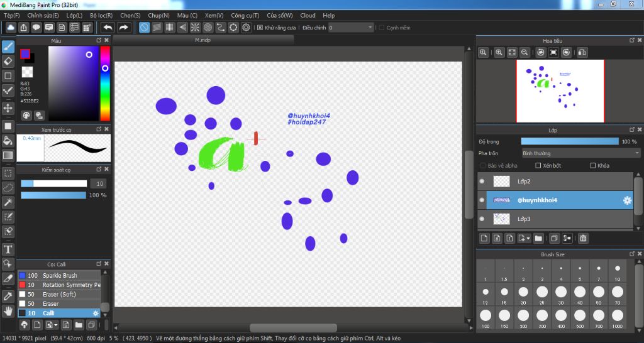Open the color palette icon under color picker

point(26,116)
